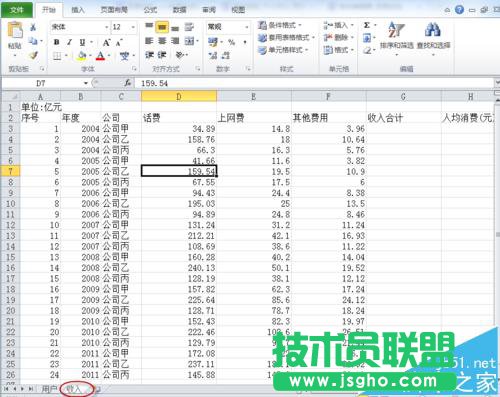The image size is (500, 397).
Task: Select top vertical alignment
Action: (x=149, y=26)
